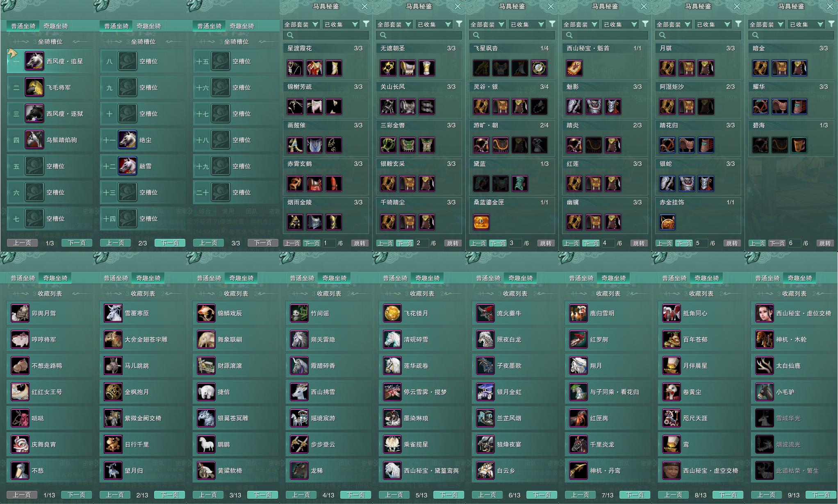This screenshot has width=838, height=504.
Task: Click the 桑蓝鎏金匣 golden chest icon
Action: (481, 222)
